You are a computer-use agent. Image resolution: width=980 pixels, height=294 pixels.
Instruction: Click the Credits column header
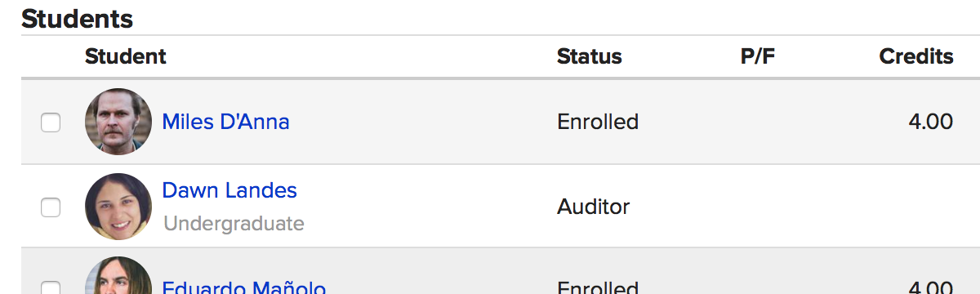(916, 56)
